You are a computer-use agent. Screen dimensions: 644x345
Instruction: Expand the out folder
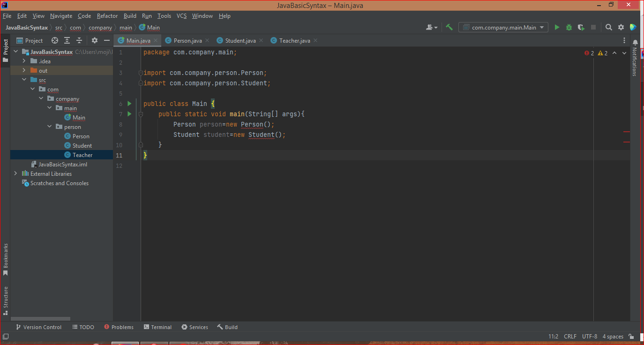click(24, 71)
